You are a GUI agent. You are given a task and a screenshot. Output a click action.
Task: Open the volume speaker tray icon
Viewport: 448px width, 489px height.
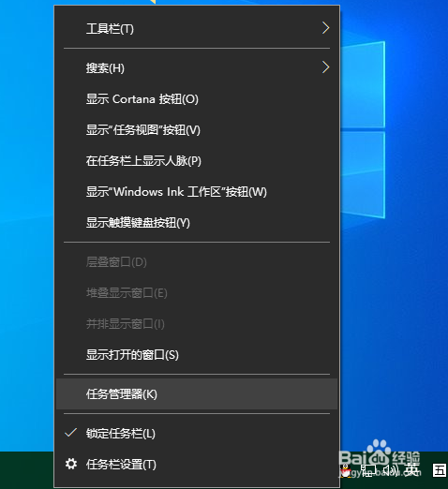click(391, 470)
